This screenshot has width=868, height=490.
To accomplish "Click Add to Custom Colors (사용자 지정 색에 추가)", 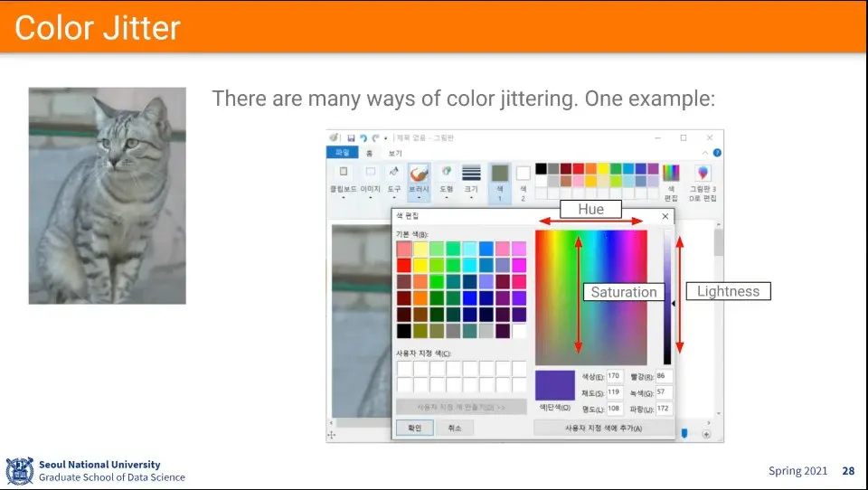I will point(603,428).
